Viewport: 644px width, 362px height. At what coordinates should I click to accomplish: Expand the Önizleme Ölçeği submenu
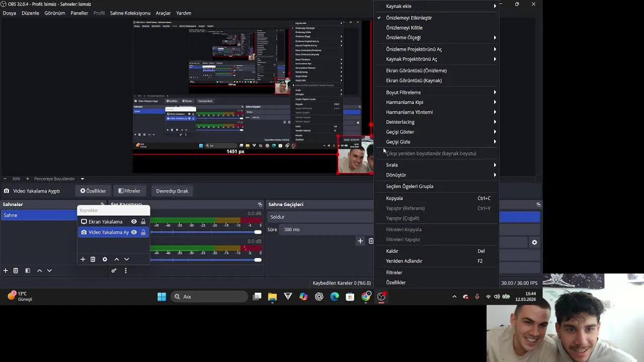[x=437, y=38]
